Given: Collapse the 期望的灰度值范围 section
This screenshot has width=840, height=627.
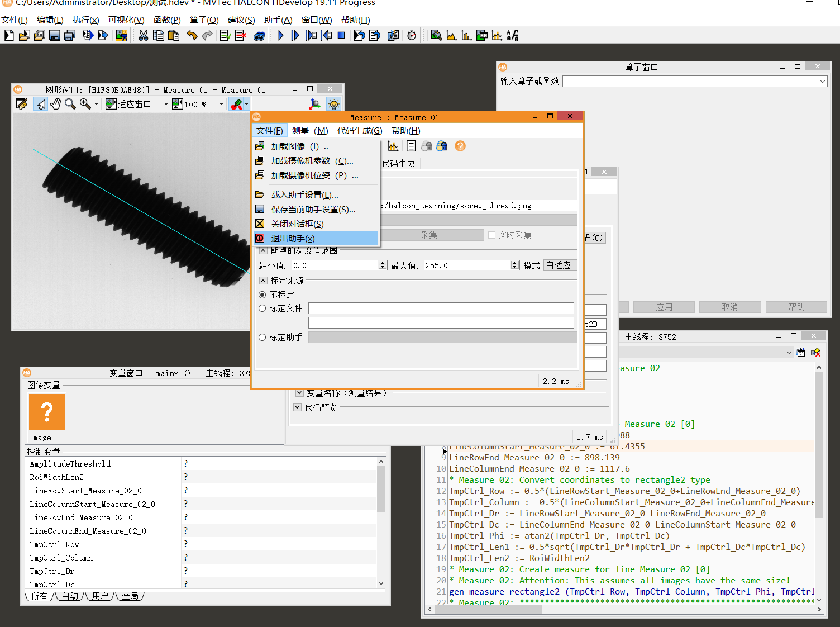Looking at the screenshot, I should [x=264, y=250].
